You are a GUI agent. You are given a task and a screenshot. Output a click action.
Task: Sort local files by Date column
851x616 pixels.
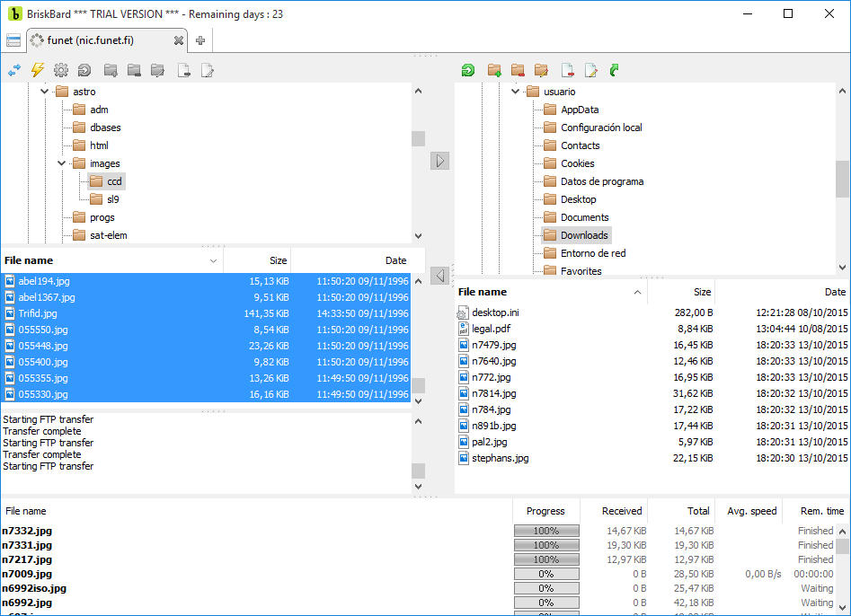[x=782, y=292]
